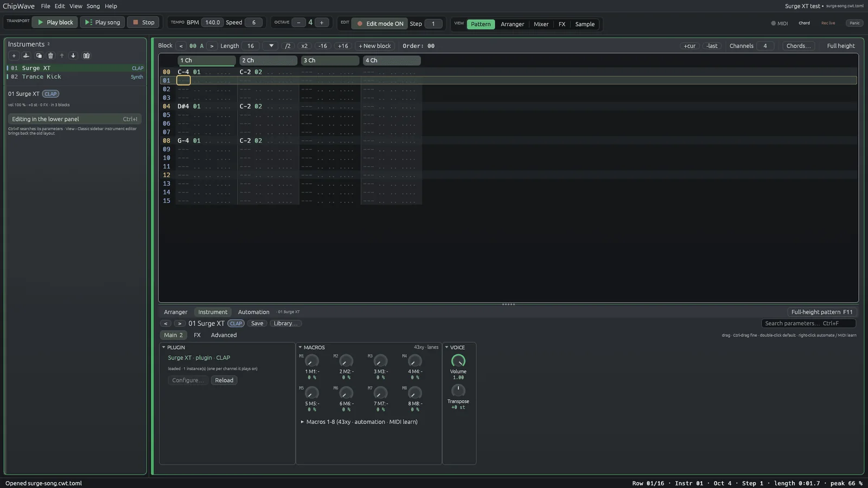Switch to the Automation tab in lower panel
The image size is (868, 488).
253,312
